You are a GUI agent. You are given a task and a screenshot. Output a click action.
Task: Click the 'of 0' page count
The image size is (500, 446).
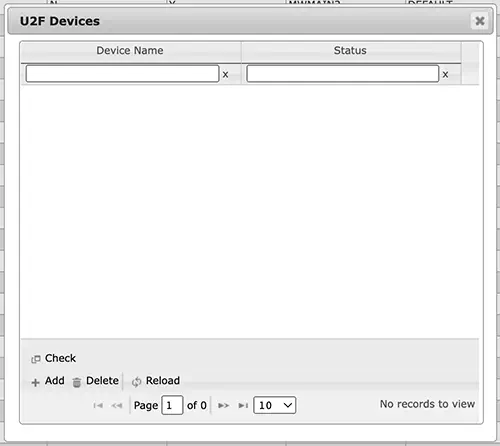pos(197,405)
